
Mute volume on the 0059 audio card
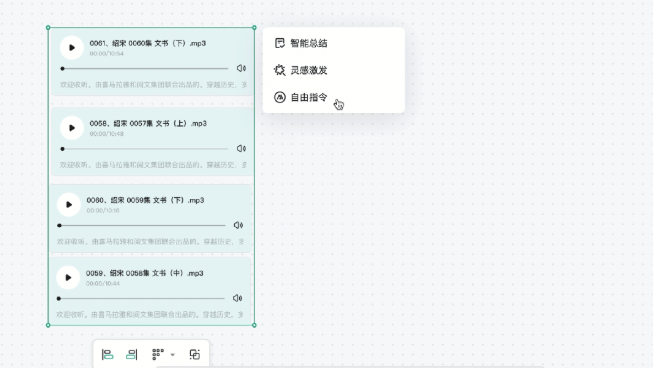point(237,298)
